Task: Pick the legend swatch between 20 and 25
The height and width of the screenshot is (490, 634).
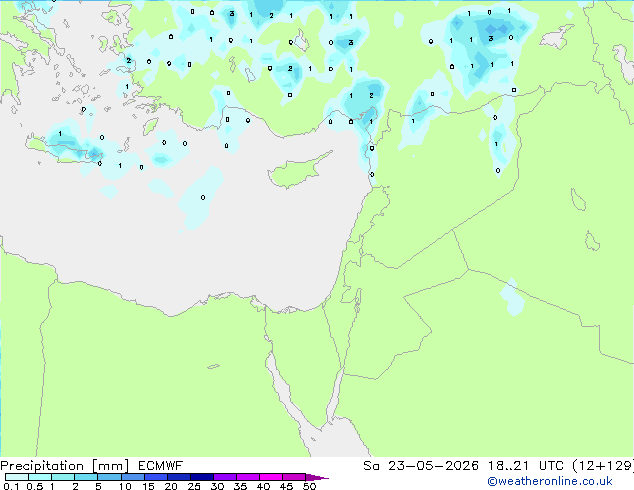Action: point(178,477)
